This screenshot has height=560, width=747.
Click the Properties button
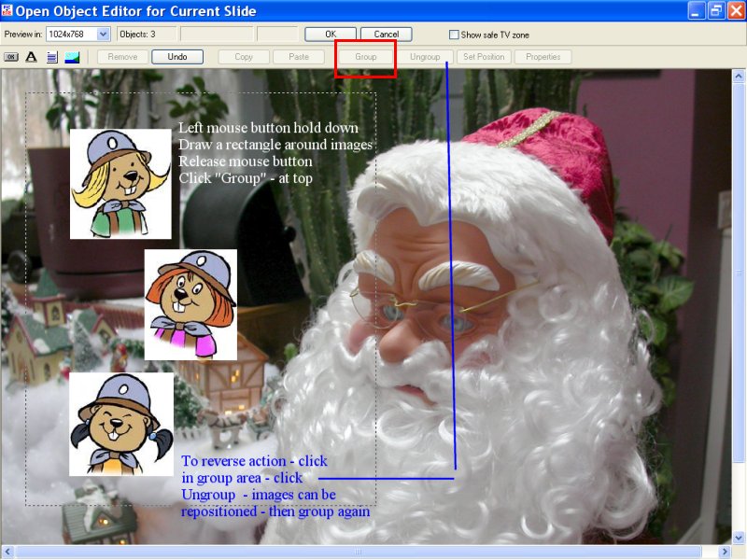[x=543, y=57]
